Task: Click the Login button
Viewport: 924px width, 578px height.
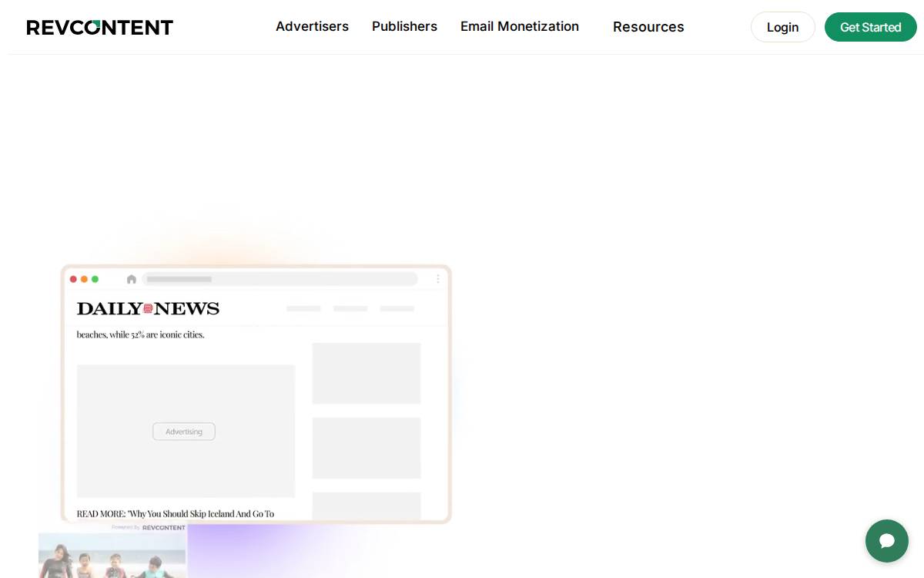Action: pyautogui.click(x=782, y=27)
